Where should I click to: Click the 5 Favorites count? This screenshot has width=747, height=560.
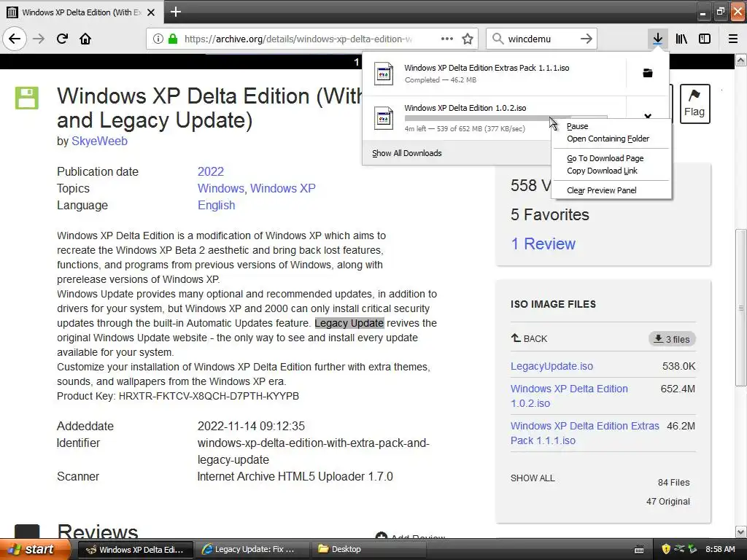(550, 215)
